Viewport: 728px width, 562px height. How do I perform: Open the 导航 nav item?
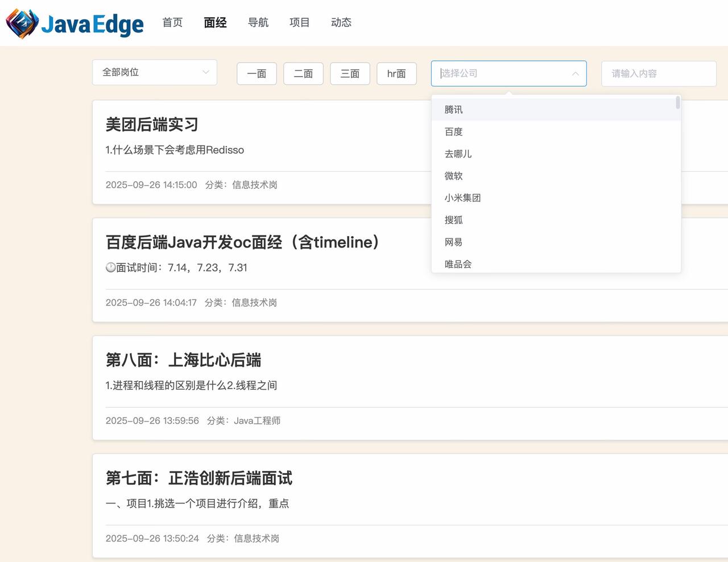click(x=258, y=22)
